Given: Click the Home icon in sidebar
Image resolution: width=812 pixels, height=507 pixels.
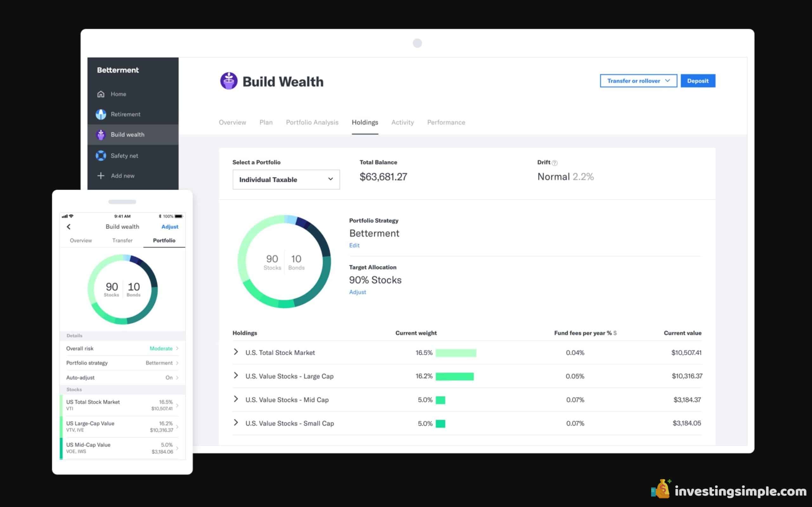Looking at the screenshot, I should pos(101,94).
